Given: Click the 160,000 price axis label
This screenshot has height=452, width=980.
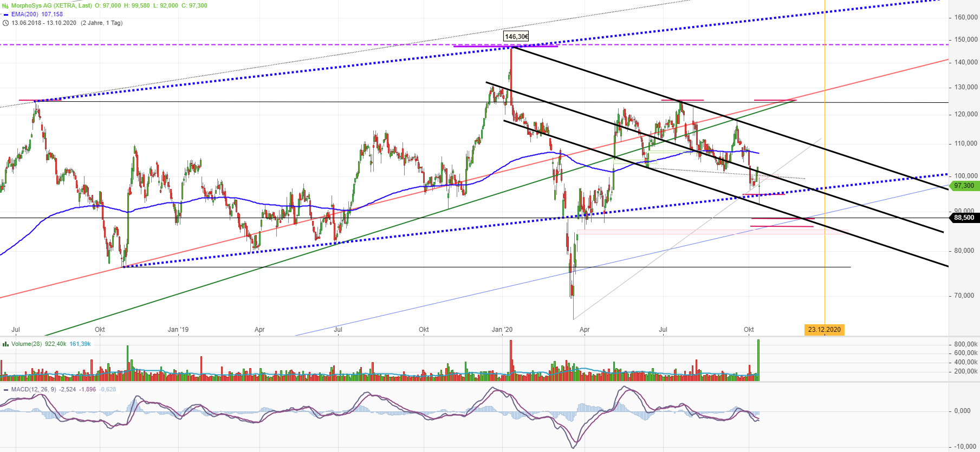Looking at the screenshot, I should point(966,17).
